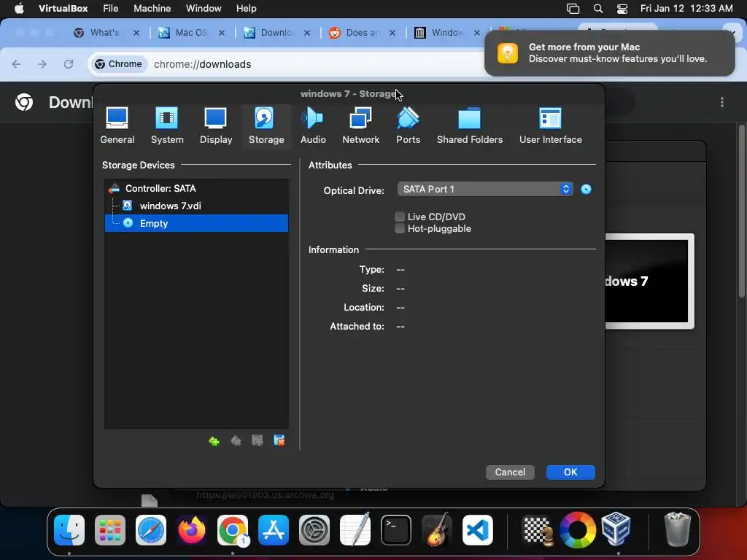Open the color wheel app in Dock
This screenshot has width=747, height=560.
(578, 530)
